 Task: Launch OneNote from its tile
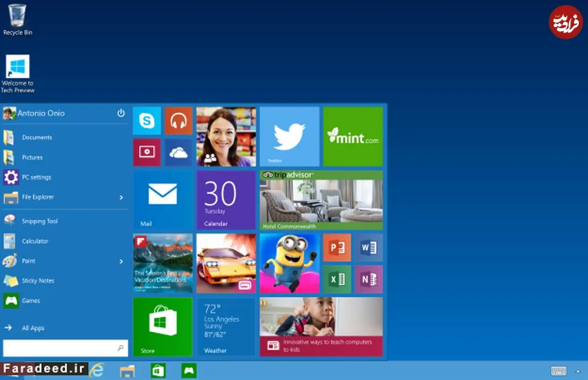tap(368, 279)
